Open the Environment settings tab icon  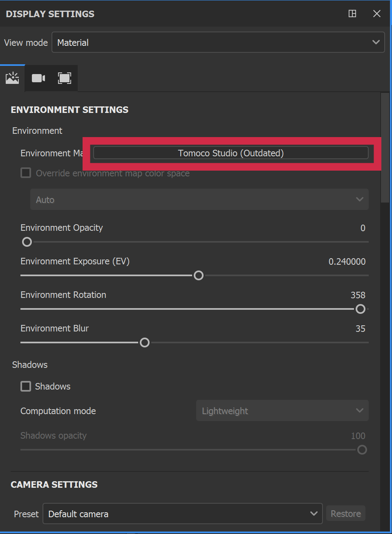click(x=12, y=78)
